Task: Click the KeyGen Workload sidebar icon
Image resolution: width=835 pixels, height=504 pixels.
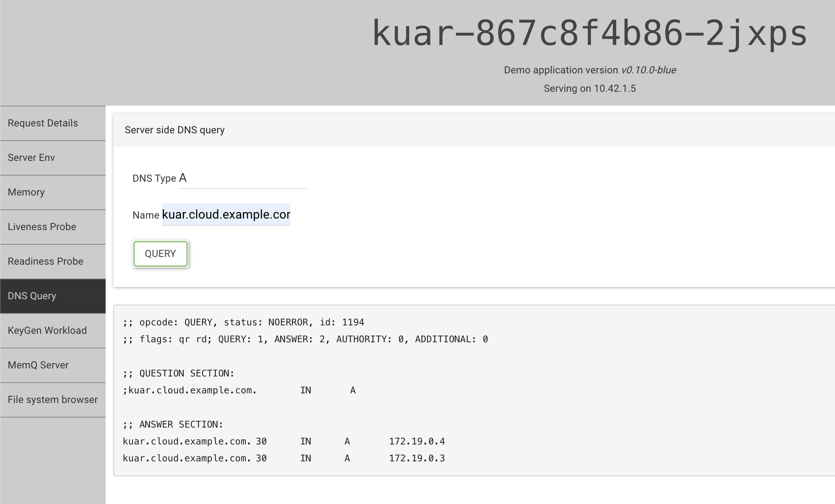Action: click(x=53, y=330)
